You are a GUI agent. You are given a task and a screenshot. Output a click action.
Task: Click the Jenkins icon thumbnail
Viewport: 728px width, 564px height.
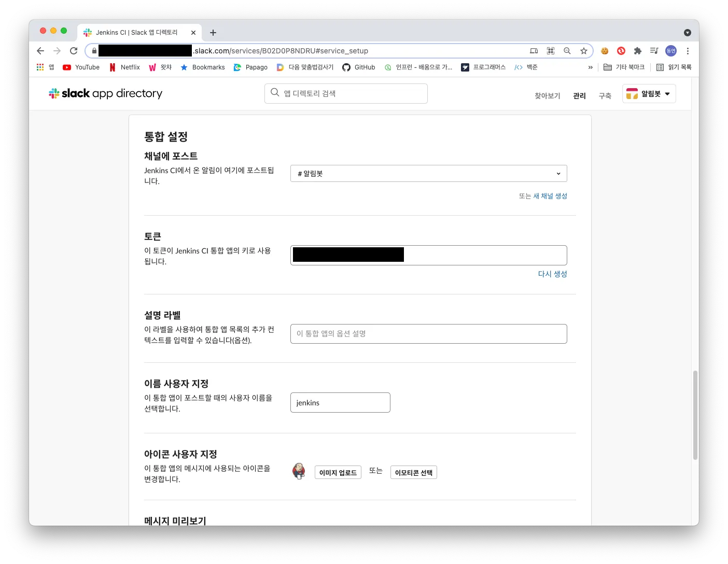[299, 471]
